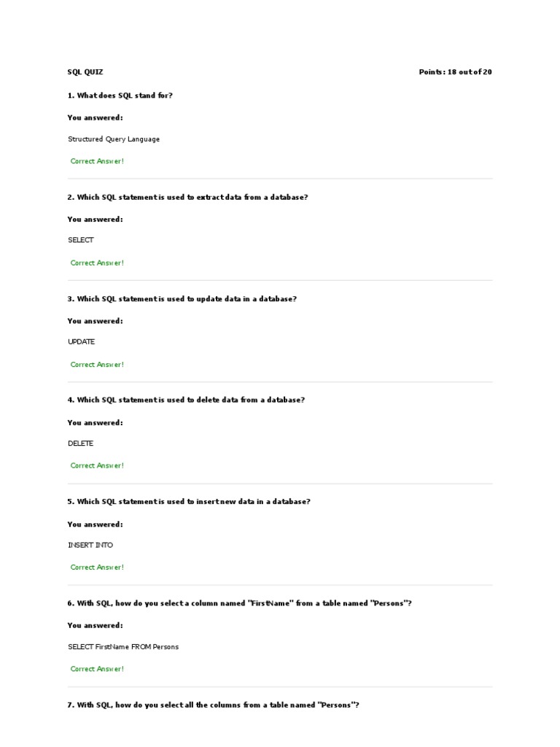The width and height of the screenshot is (560, 747).
Task: Select question 1 about what SQL stands for
Action: [120, 96]
